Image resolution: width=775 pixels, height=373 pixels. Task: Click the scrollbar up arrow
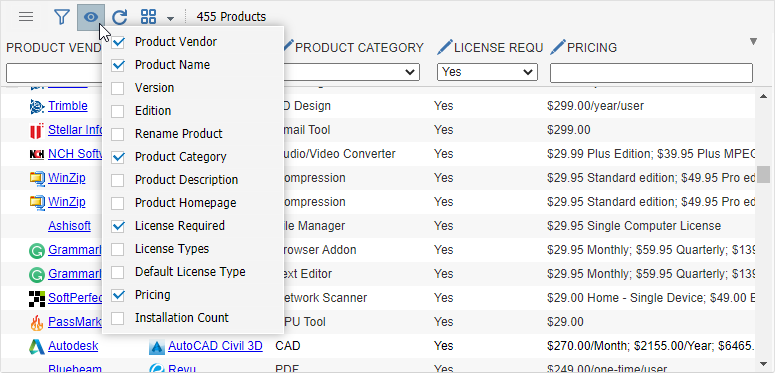click(764, 96)
